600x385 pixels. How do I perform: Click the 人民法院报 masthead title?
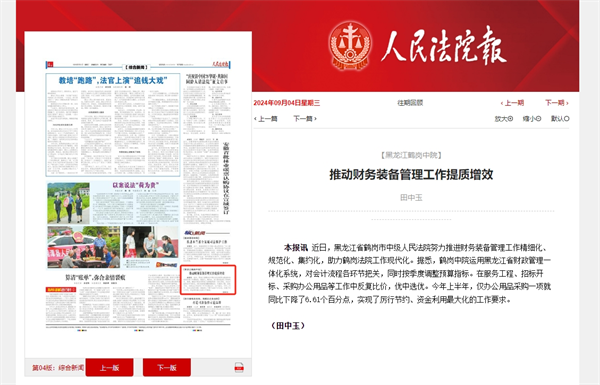[444, 46]
